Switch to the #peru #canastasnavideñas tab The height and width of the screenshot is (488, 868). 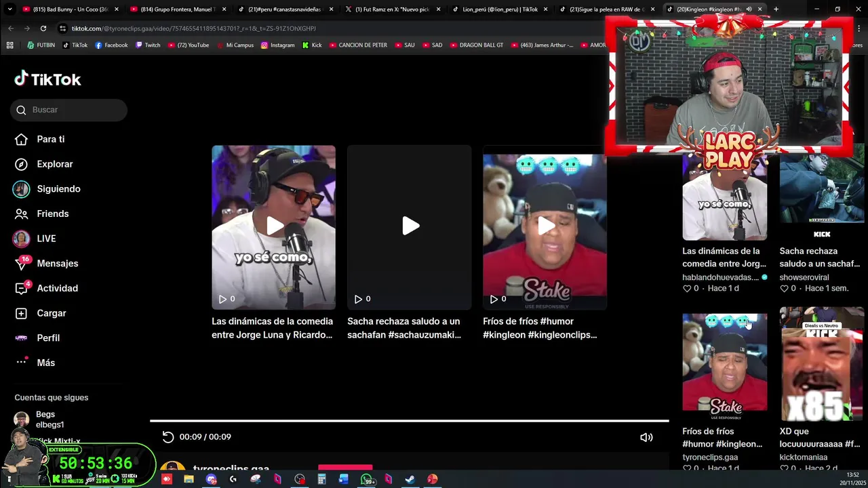click(x=285, y=9)
